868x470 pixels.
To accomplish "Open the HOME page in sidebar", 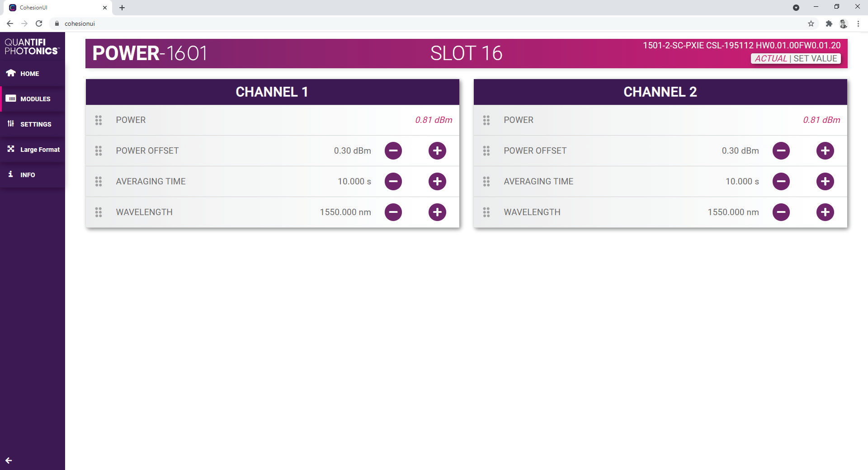I will 29,74.
